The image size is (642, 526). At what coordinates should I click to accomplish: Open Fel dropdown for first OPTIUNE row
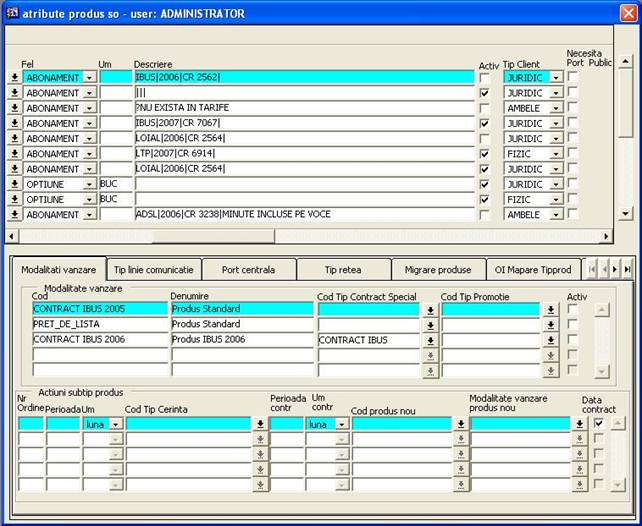89,184
